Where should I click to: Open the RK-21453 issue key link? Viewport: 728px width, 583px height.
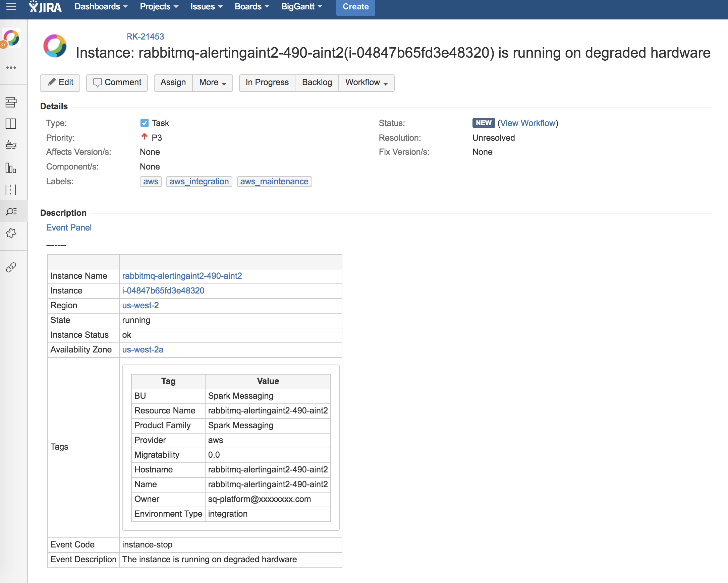[145, 37]
